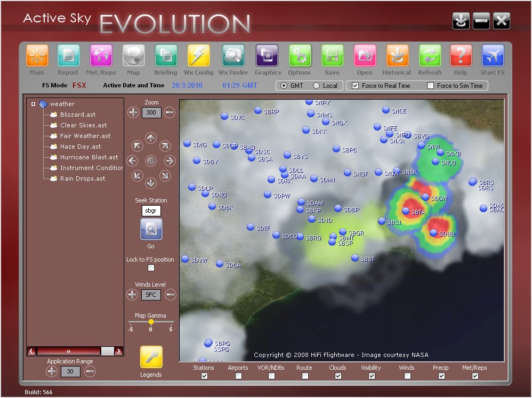Viewport: 532px width, 398px height.
Task: Click the Seek Station input field
Action: coord(151,210)
